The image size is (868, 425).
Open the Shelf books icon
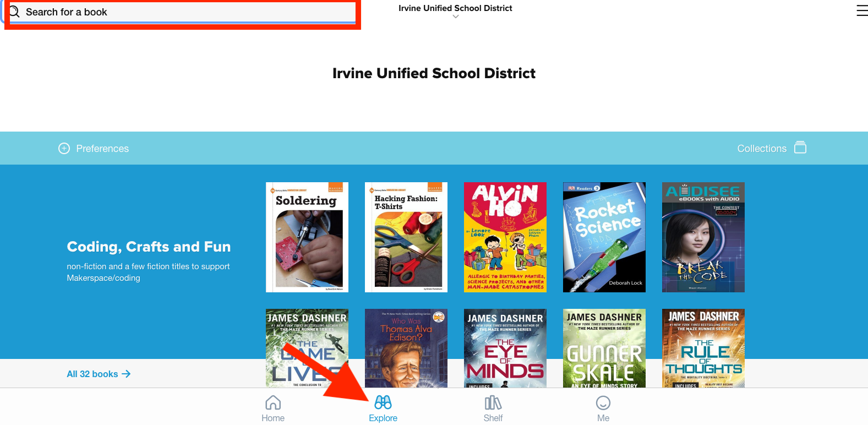coord(493,403)
